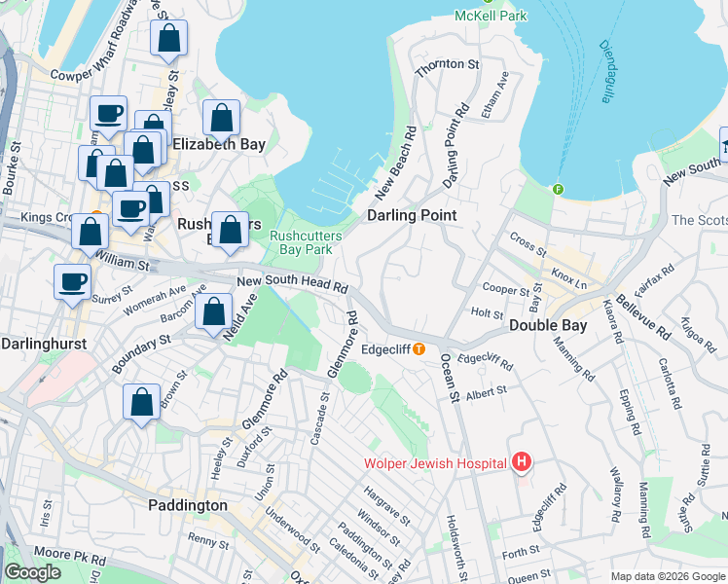Click the William St label
Image resolution: width=728 pixels, height=584 pixels.
click(122, 262)
